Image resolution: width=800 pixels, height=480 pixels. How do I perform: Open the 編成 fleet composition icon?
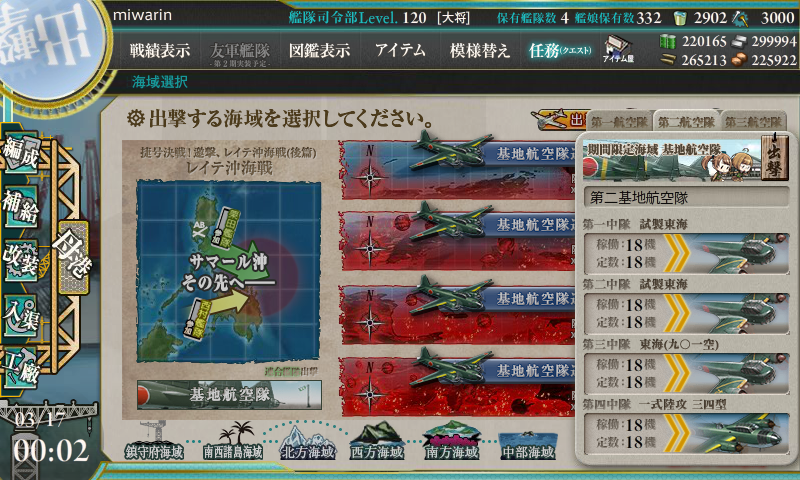[x=20, y=151]
